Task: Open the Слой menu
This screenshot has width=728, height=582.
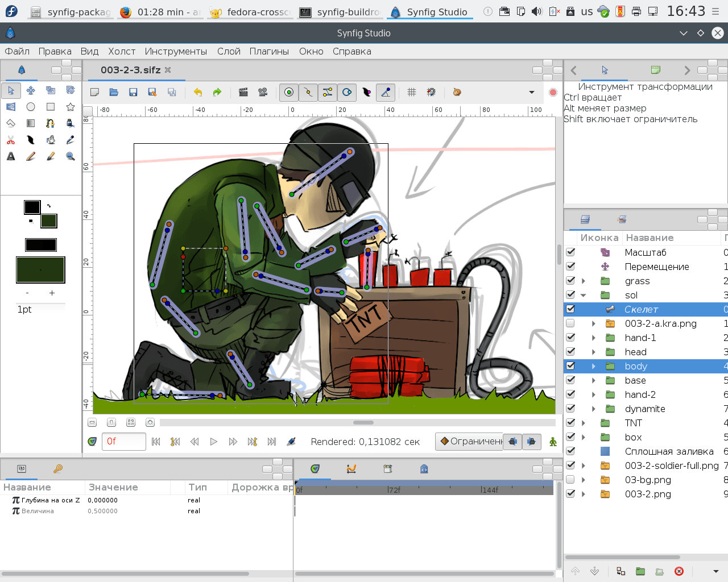Action: (229, 51)
